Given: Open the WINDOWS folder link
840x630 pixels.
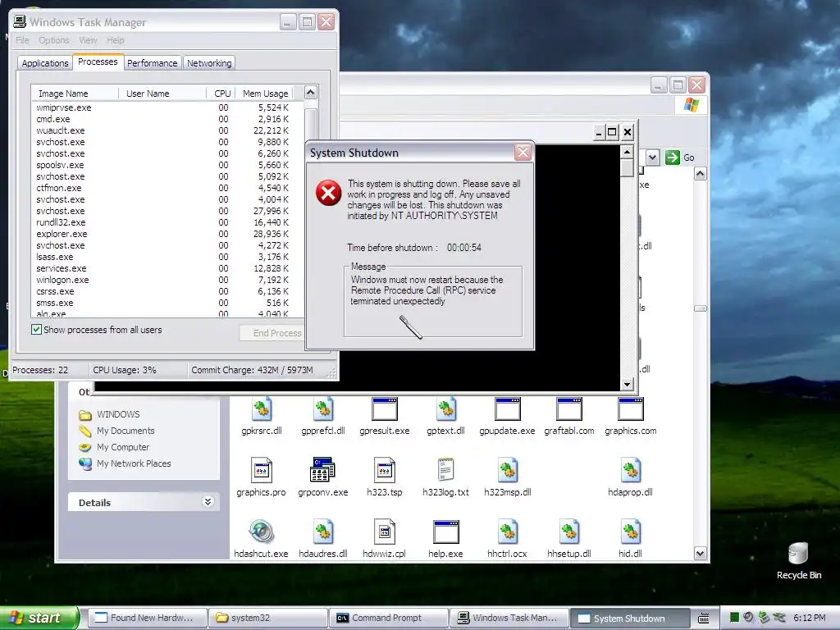Looking at the screenshot, I should point(118,414).
